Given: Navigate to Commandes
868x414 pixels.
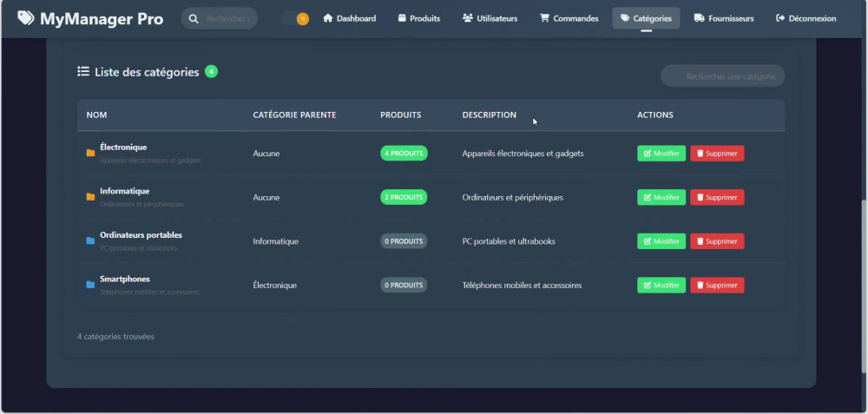Looking at the screenshot, I should click(569, 18).
